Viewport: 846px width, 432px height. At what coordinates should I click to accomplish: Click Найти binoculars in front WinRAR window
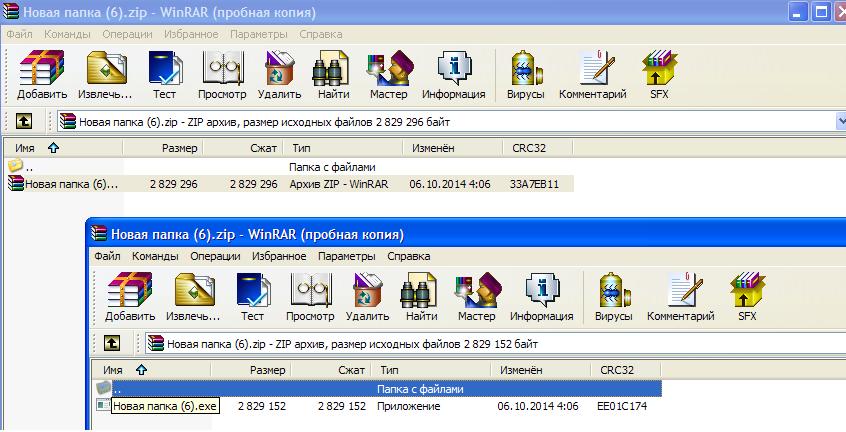pos(421,297)
